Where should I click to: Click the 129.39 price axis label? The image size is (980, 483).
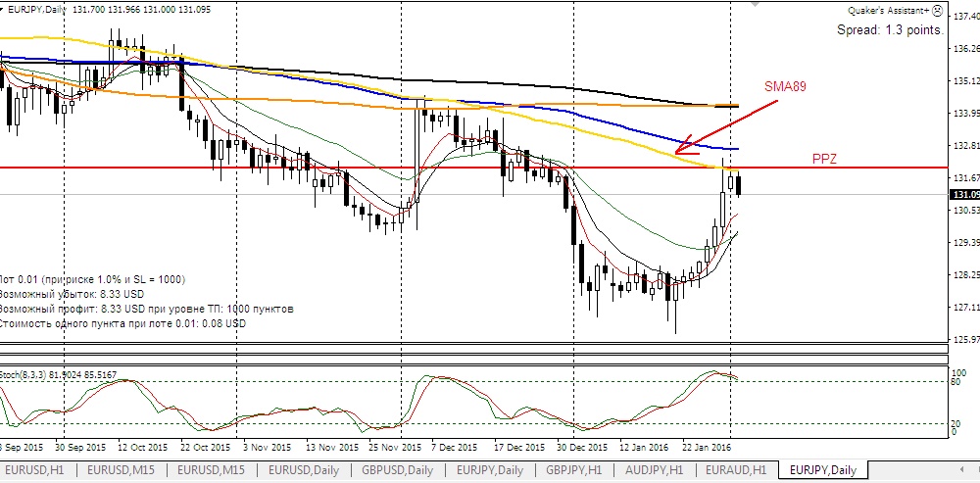(966, 242)
